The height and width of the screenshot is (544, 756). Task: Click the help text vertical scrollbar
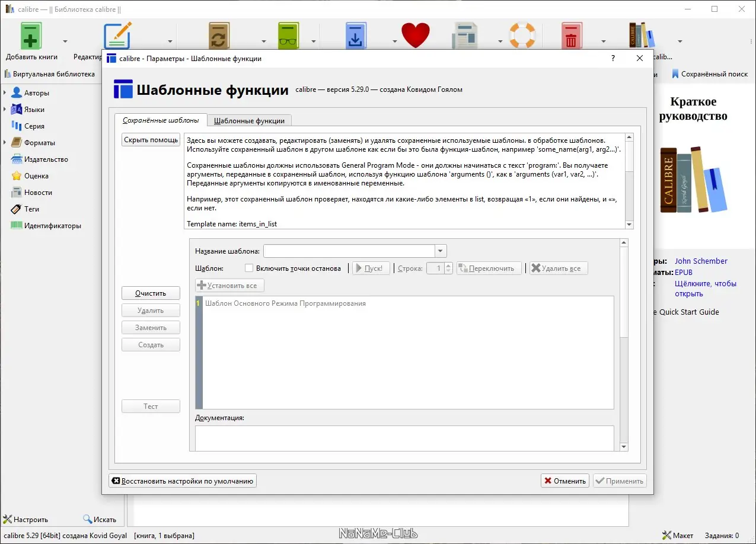(x=629, y=181)
